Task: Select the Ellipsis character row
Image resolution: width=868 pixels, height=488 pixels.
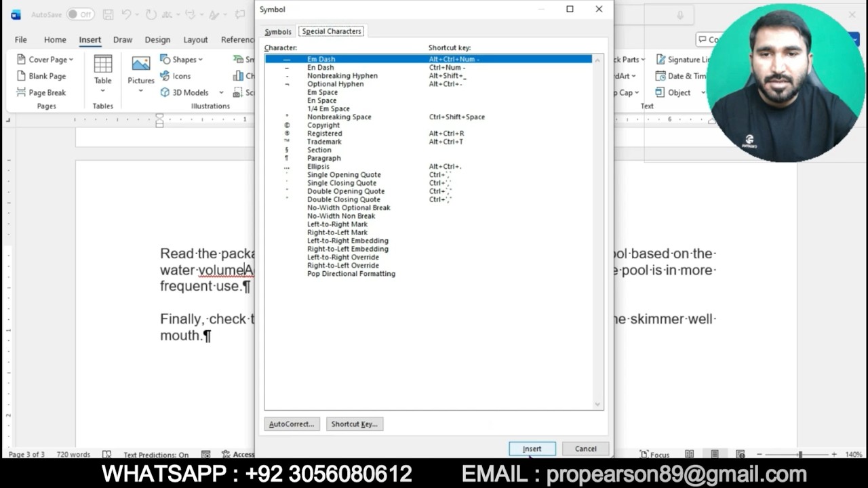Action: tap(429, 166)
